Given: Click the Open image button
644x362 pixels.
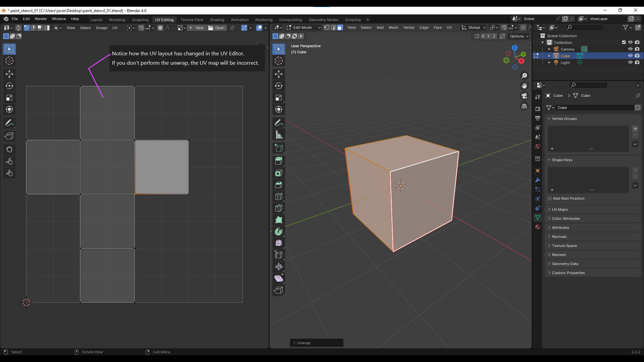Looking at the screenshot, I should tap(217, 28).
